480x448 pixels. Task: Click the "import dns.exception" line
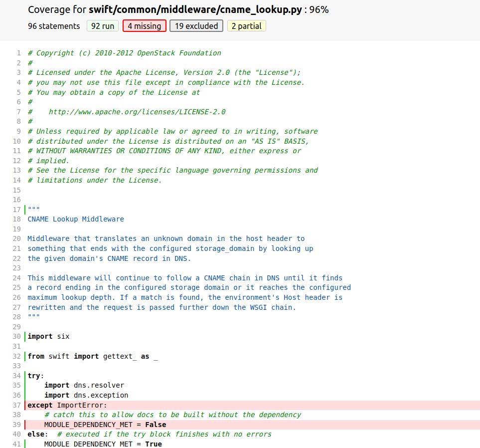click(86, 395)
